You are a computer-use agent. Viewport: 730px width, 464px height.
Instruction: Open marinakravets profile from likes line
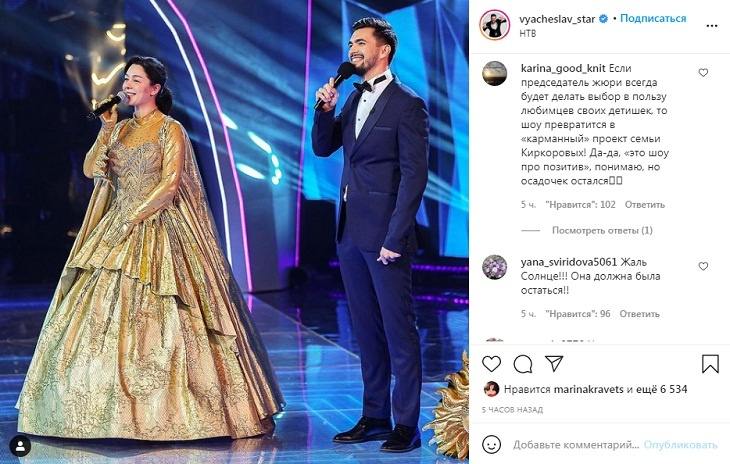point(588,389)
